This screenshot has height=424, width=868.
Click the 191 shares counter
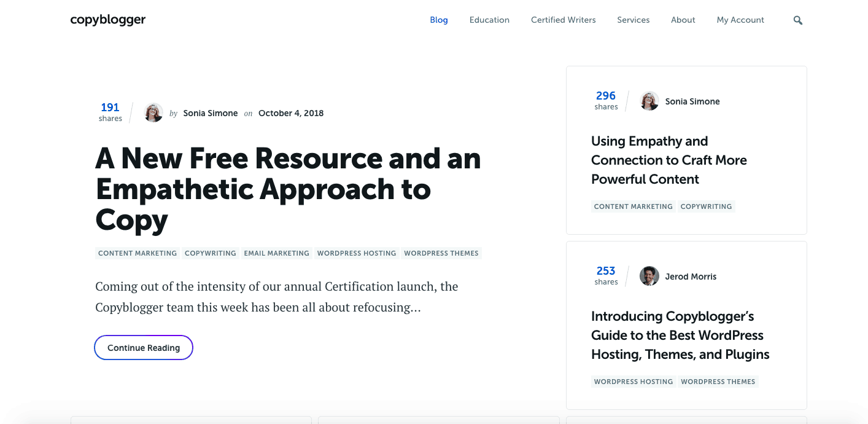[x=110, y=112]
